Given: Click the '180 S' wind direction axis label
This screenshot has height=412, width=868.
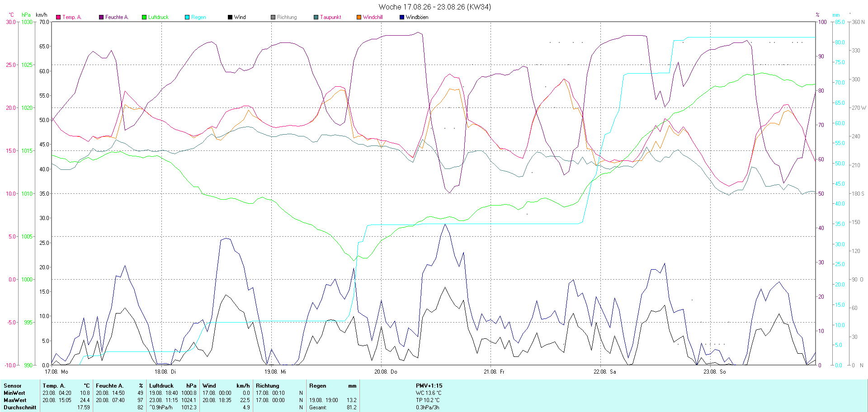Looking at the screenshot, I should coord(858,194).
